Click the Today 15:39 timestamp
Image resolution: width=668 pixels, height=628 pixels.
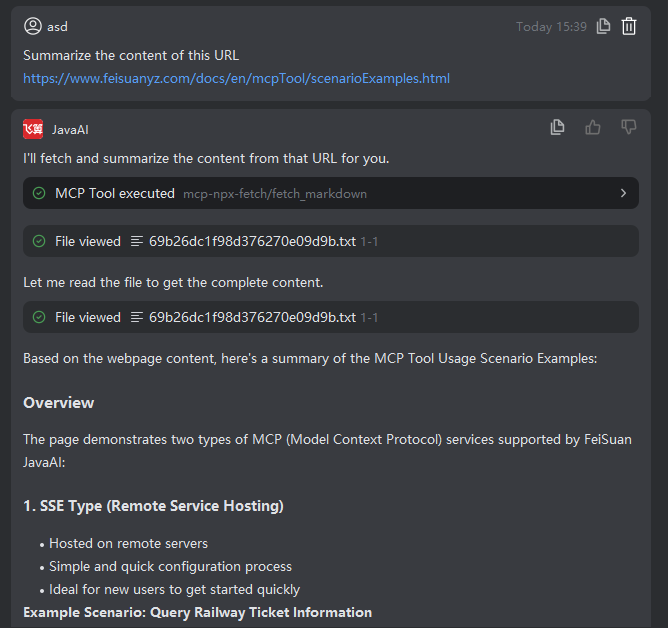click(x=551, y=27)
